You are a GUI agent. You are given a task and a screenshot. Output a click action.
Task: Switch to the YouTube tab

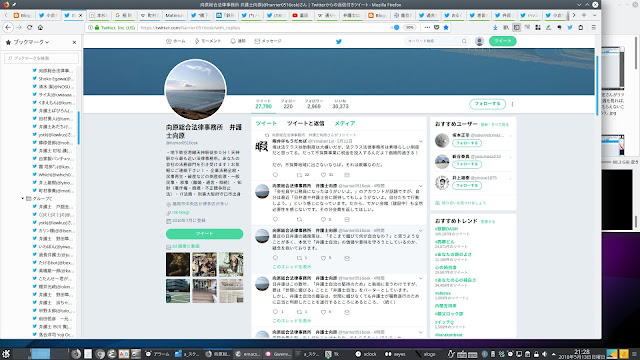tap(302, 15)
